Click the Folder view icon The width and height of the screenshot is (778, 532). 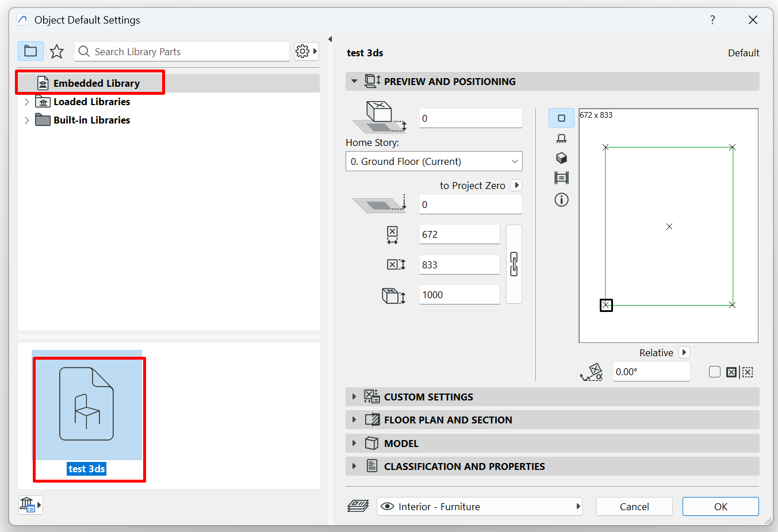30,51
